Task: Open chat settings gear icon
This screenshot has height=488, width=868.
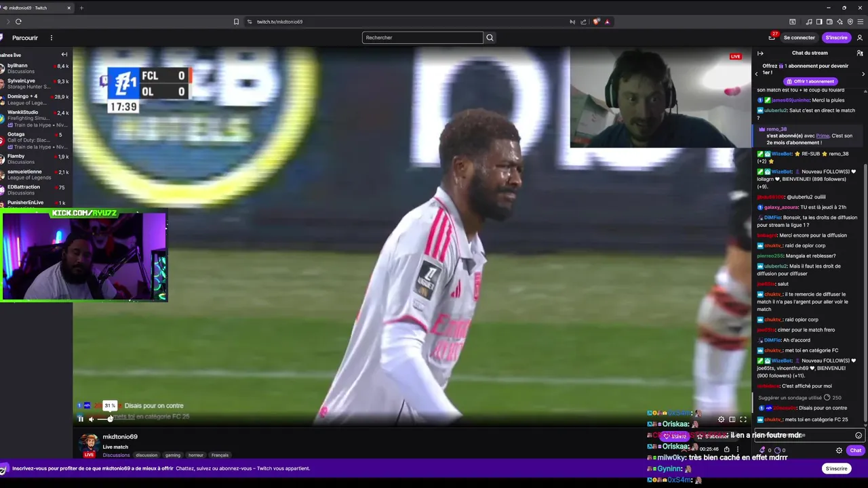Action: point(839,450)
